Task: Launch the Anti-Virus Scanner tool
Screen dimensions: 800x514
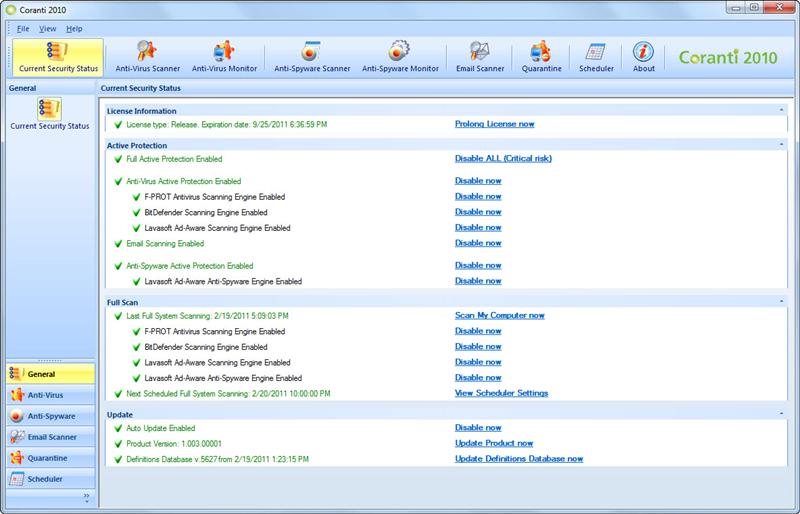Action: (x=147, y=57)
